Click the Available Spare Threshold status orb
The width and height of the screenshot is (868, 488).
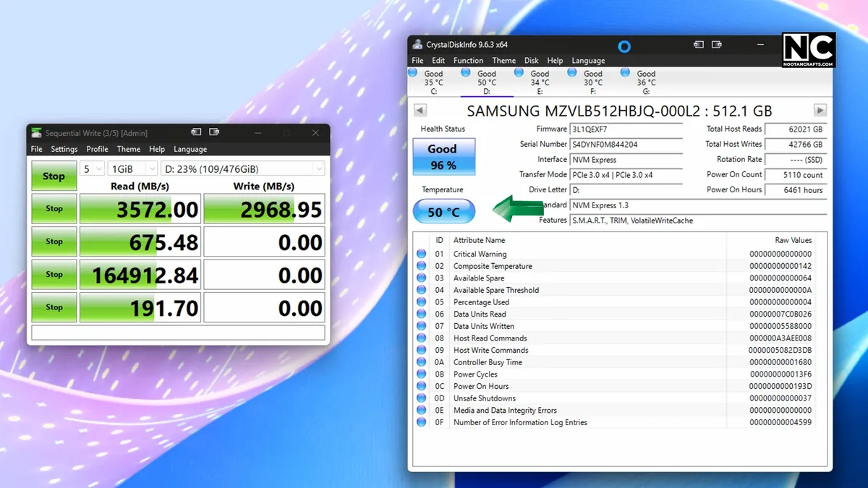pos(422,290)
